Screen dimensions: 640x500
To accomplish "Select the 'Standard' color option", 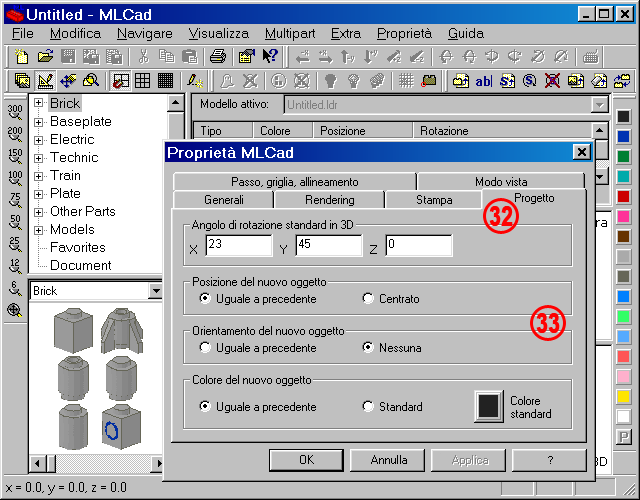I will point(393,407).
